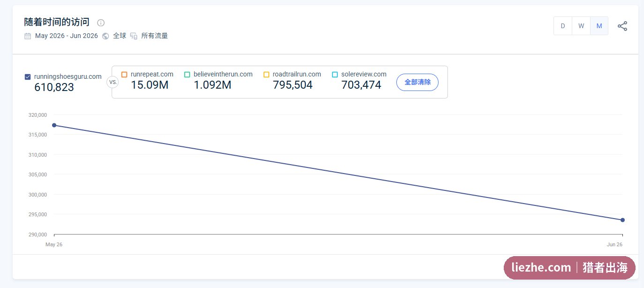Click the VS. circle badge

pyautogui.click(x=113, y=82)
